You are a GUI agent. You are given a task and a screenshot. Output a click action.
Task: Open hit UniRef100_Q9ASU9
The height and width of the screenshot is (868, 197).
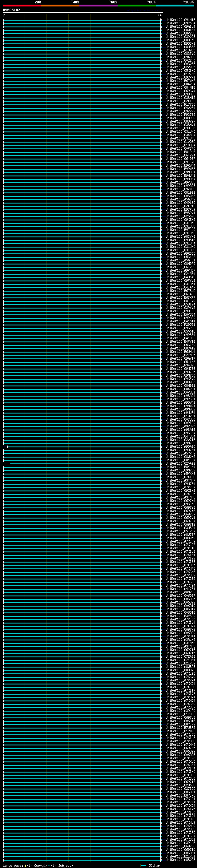pyautogui.click(x=180, y=26)
